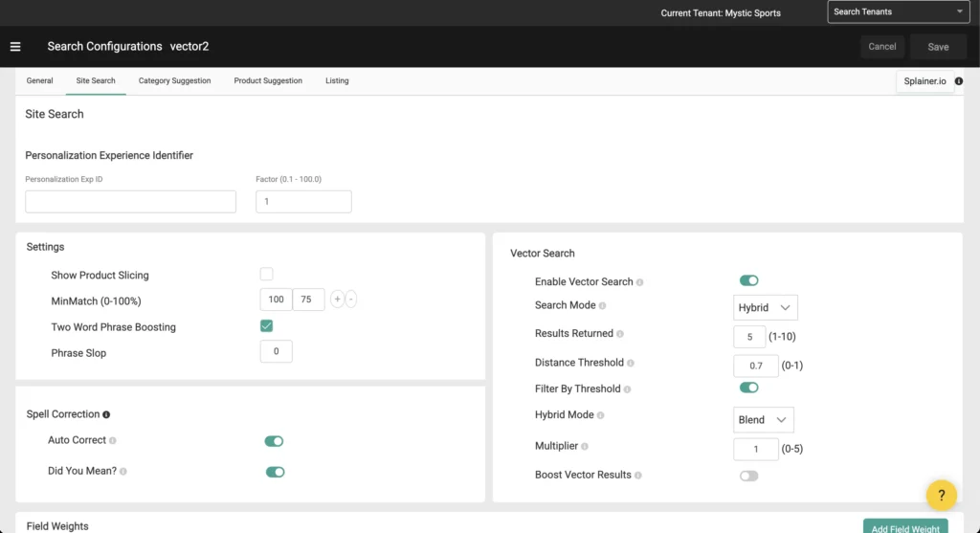This screenshot has height=533, width=980.
Task: Open the Search Tenants dropdown
Action: pyautogui.click(x=899, y=12)
